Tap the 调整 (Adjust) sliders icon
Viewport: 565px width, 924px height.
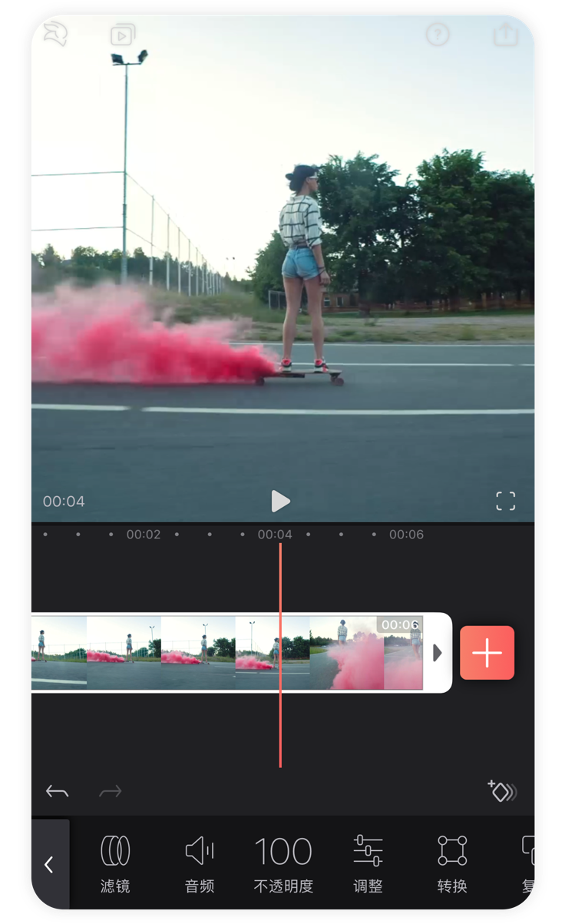368,863
